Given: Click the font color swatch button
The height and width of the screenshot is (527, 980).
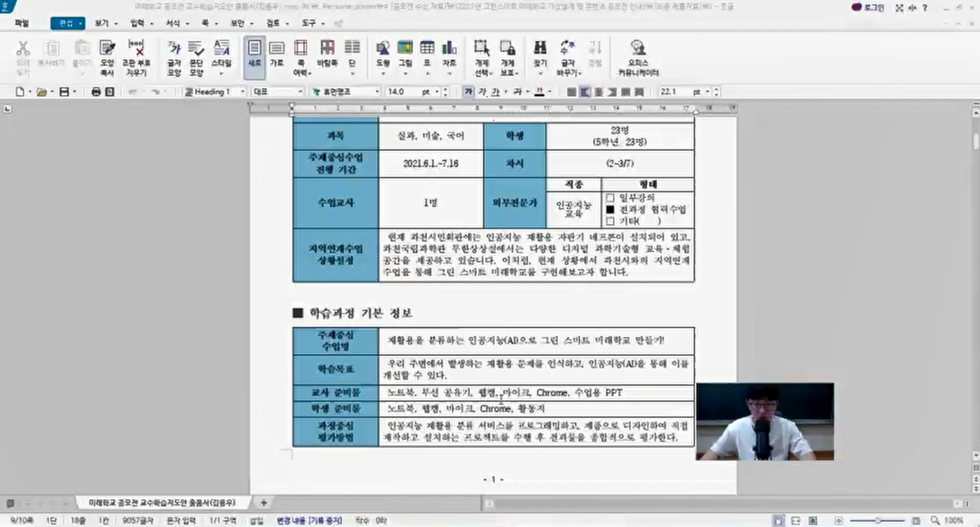Looking at the screenshot, I should point(539,92).
